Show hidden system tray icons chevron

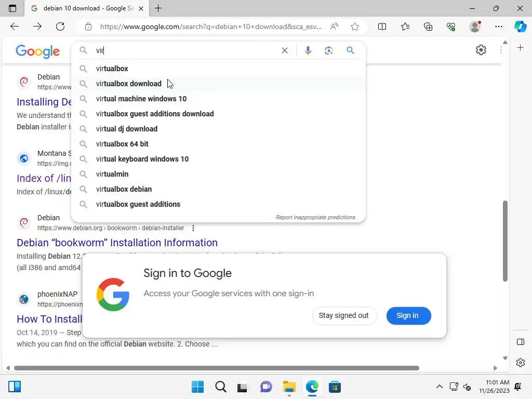point(440,387)
